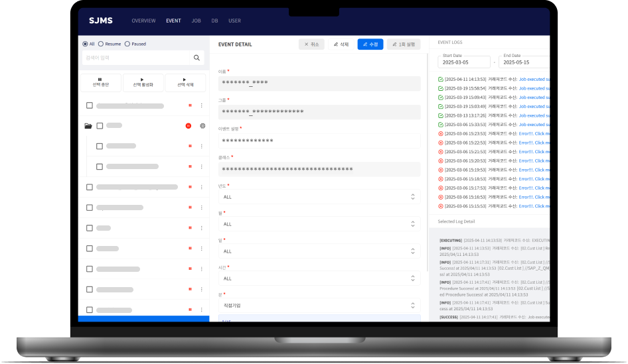Check the first job row checkbox

tap(90, 105)
